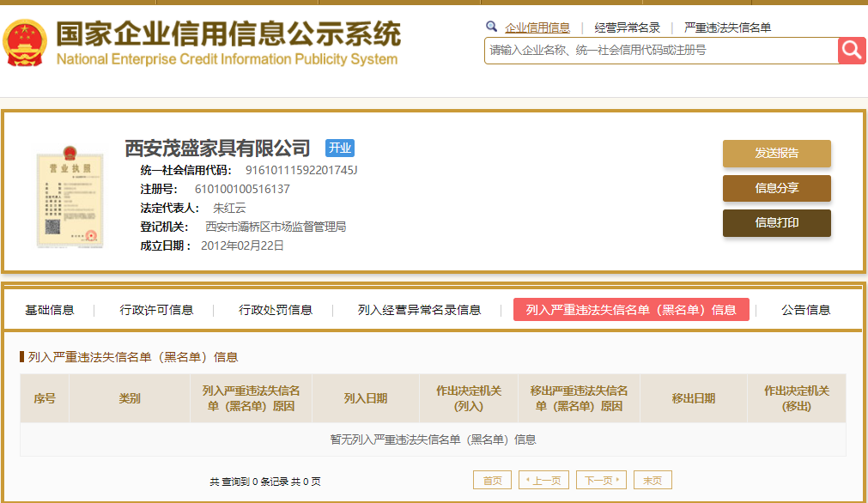Go to 下一页 next page
868x503 pixels.
pos(601,481)
